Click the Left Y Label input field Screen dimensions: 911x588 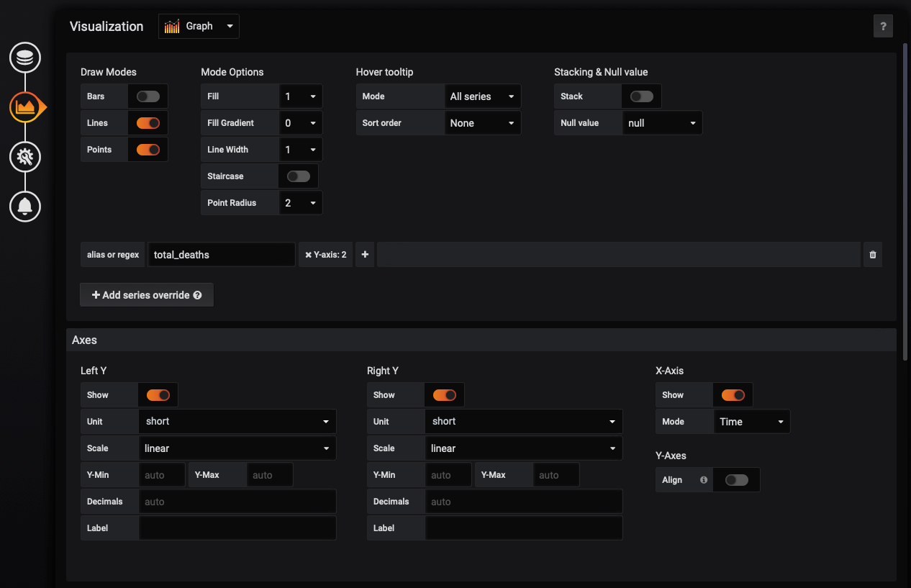237,528
